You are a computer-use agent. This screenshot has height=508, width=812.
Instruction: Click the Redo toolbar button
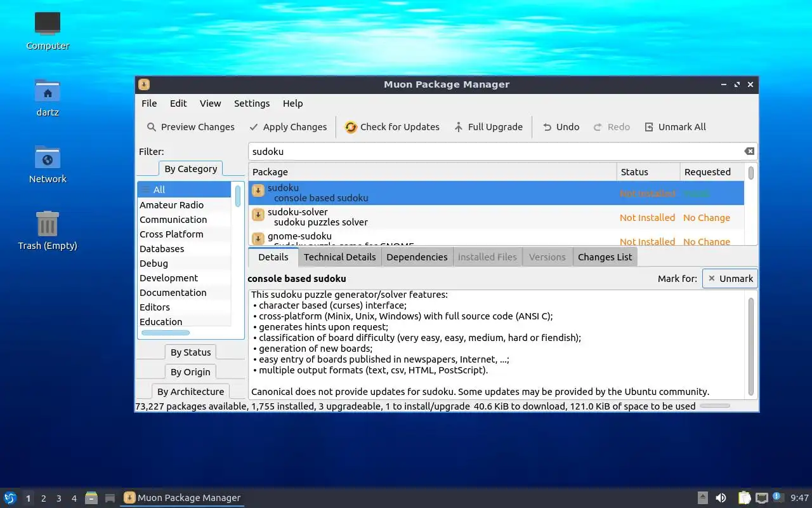point(612,127)
